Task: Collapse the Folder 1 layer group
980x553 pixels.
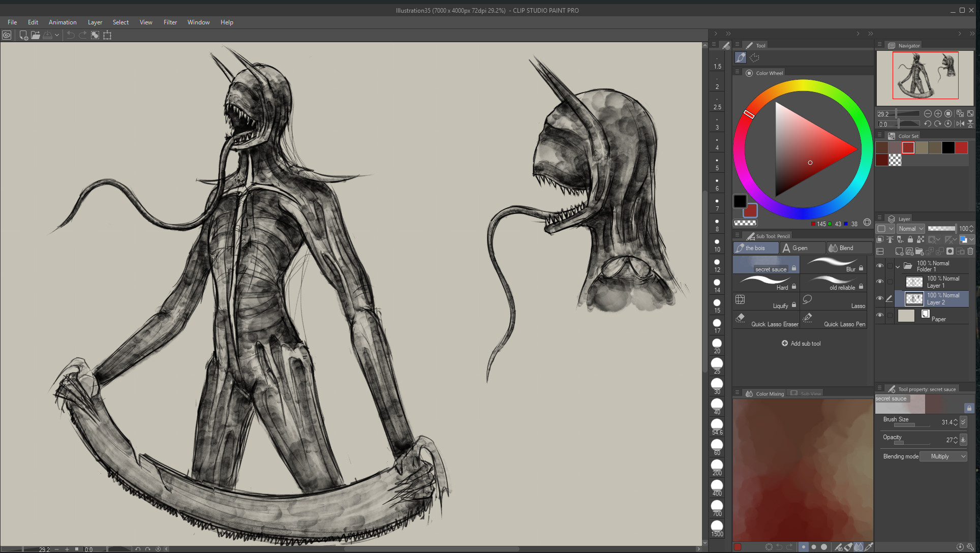Action: [898, 266]
